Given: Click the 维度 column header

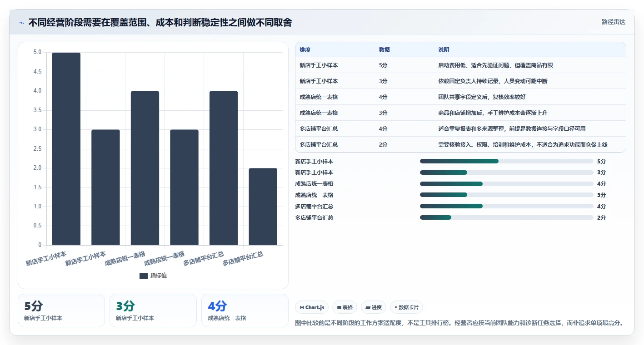Looking at the screenshot, I should pos(305,49).
